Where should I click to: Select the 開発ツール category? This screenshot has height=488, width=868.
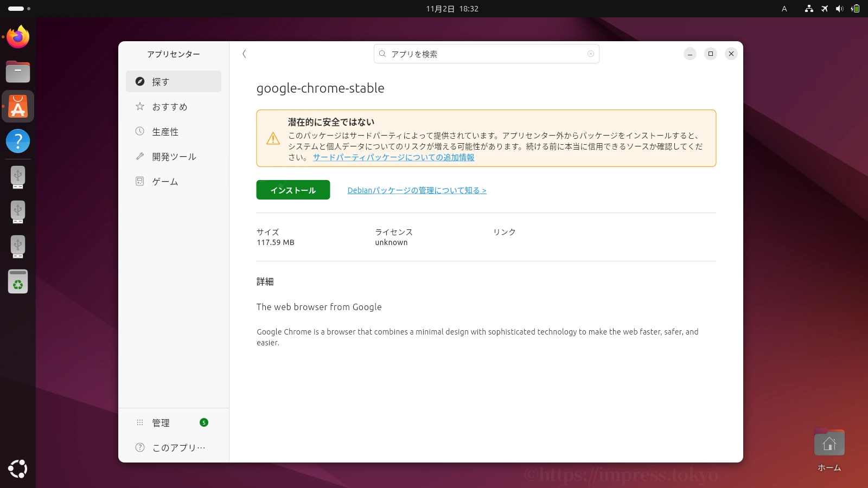click(x=174, y=156)
